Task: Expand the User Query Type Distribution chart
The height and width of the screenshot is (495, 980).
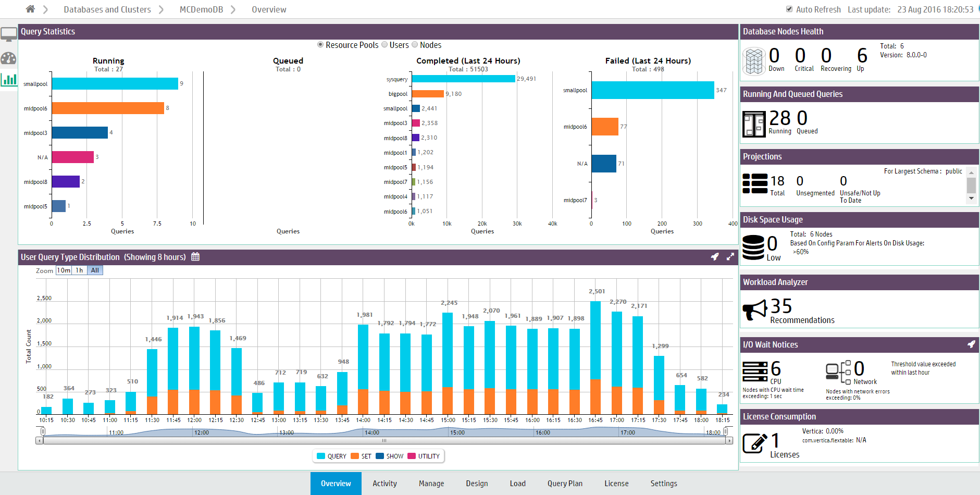Action: pyautogui.click(x=730, y=257)
